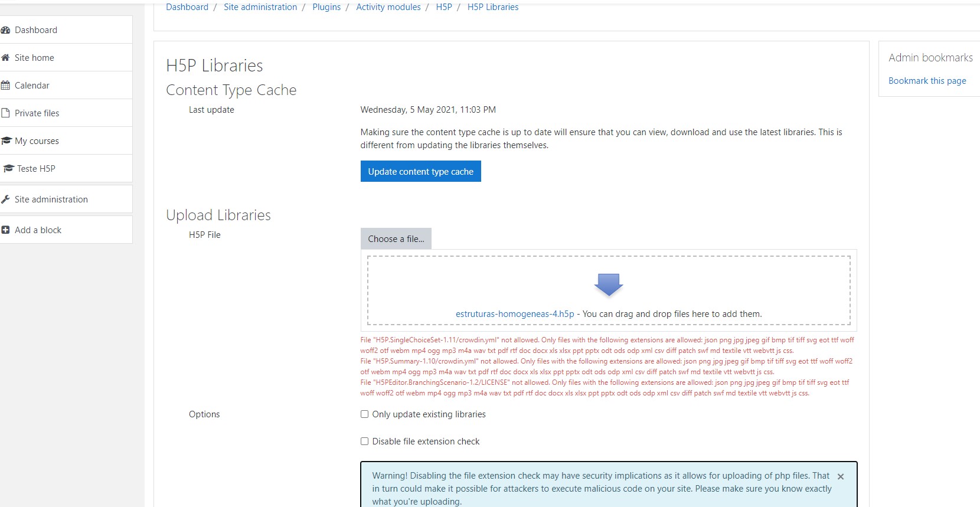The width and height of the screenshot is (980, 507).
Task: Click Choose a file... button
Action: [x=396, y=239]
